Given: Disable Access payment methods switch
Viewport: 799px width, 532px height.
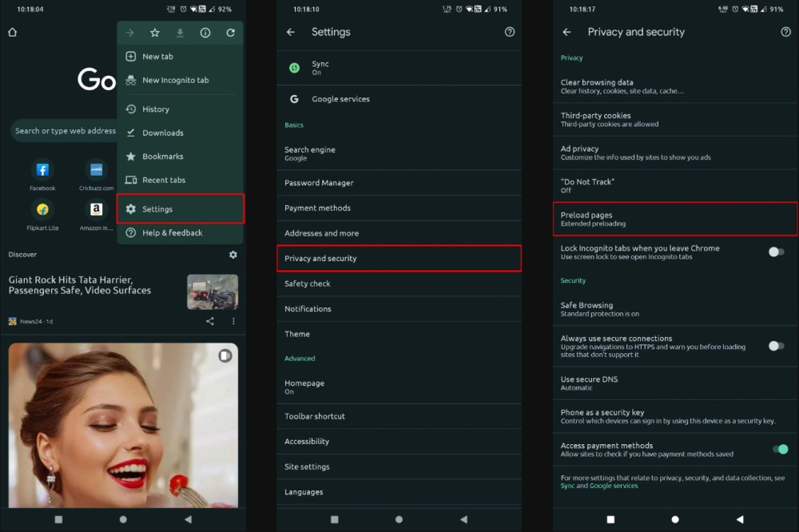Looking at the screenshot, I should coord(780,449).
